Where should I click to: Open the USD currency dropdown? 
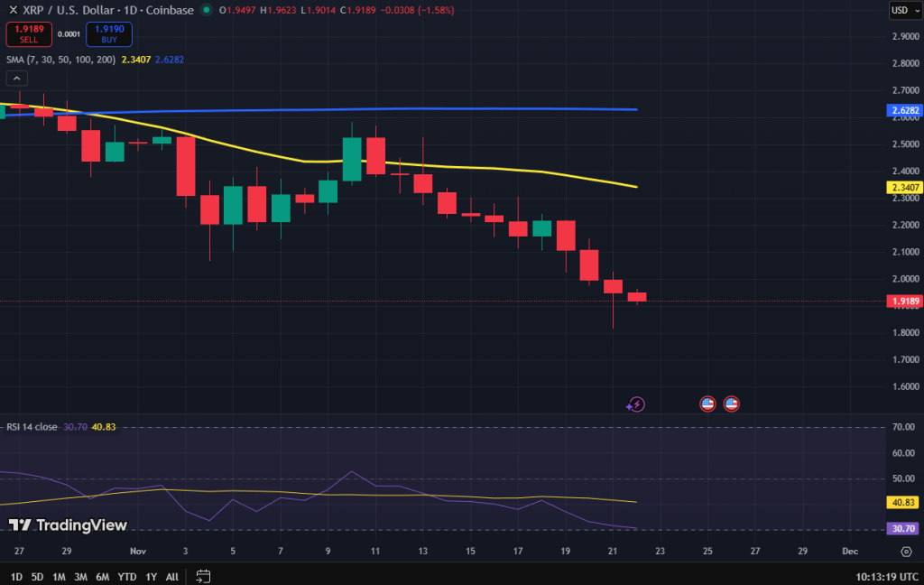click(x=905, y=10)
